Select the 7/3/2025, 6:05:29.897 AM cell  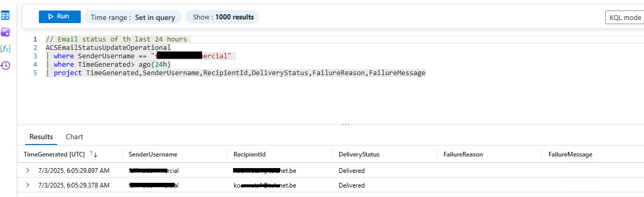73,171
